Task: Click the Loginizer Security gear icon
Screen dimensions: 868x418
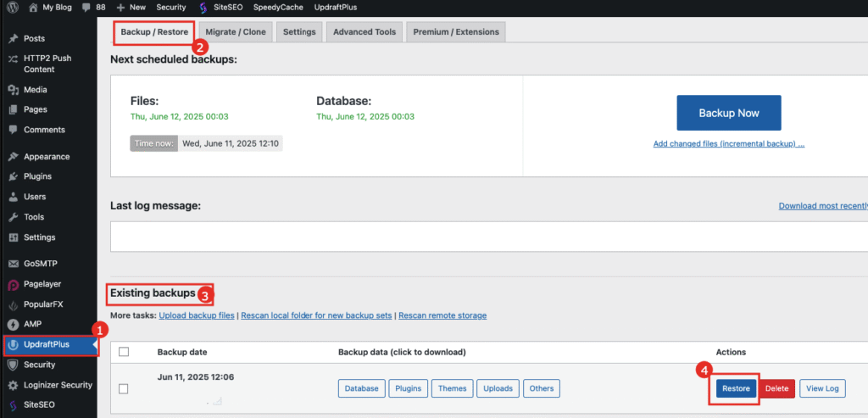Action: (x=14, y=385)
